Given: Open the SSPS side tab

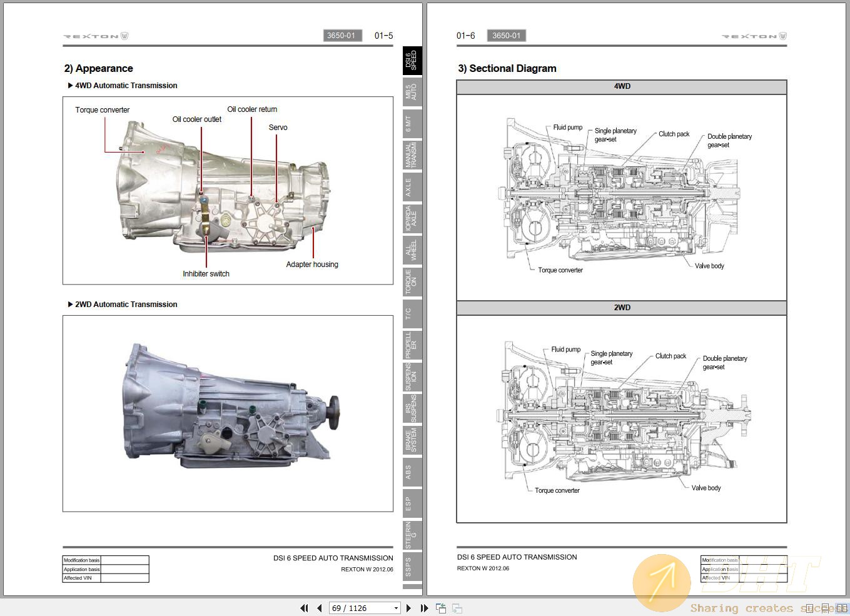Looking at the screenshot, I should tap(412, 567).
